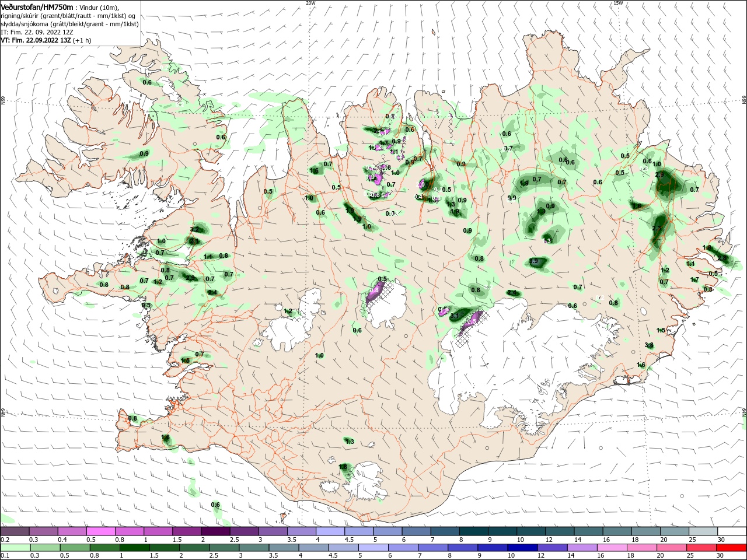Click the 20W longitude label
The height and width of the screenshot is (560, 747).
pyautogui.click(x=310, y=3)
